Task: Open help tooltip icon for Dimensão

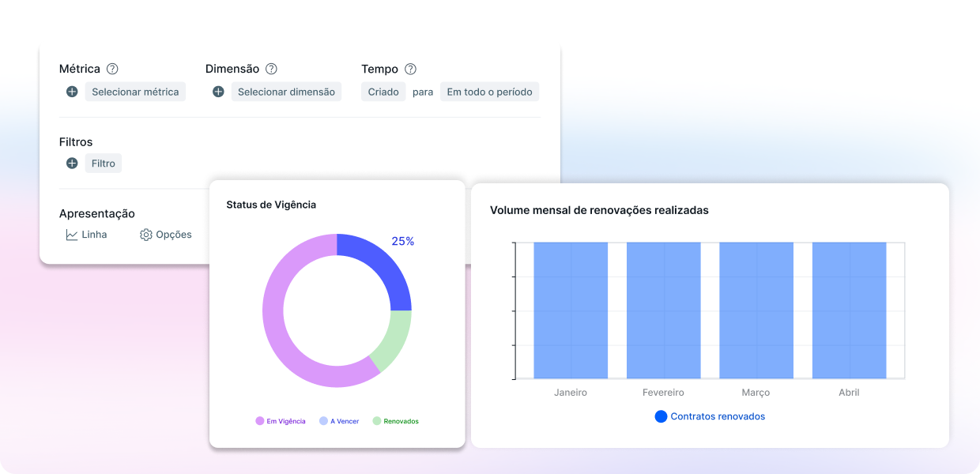Action: coord(271,69)
